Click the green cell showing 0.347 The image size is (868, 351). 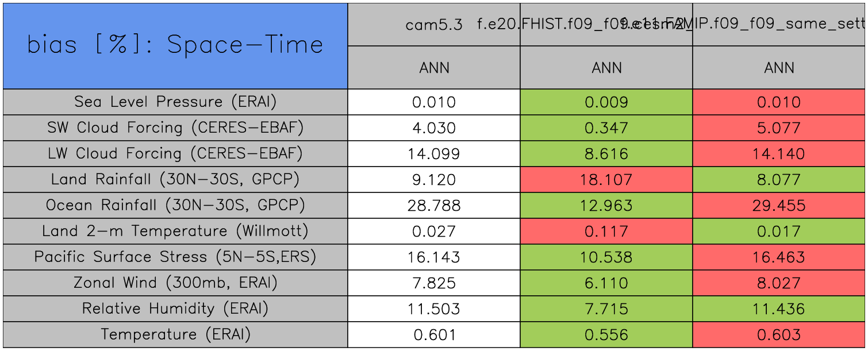pos(606,128)
